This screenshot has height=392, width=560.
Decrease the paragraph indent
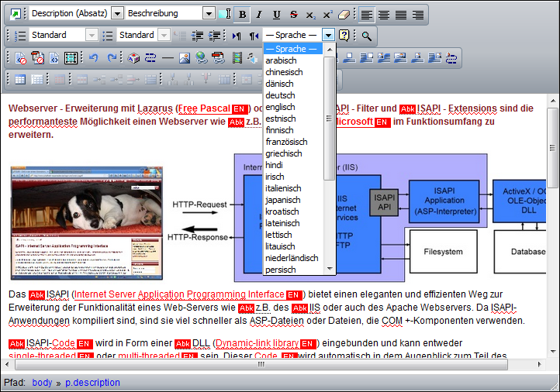pyautogui.click(x=197, y=36)
